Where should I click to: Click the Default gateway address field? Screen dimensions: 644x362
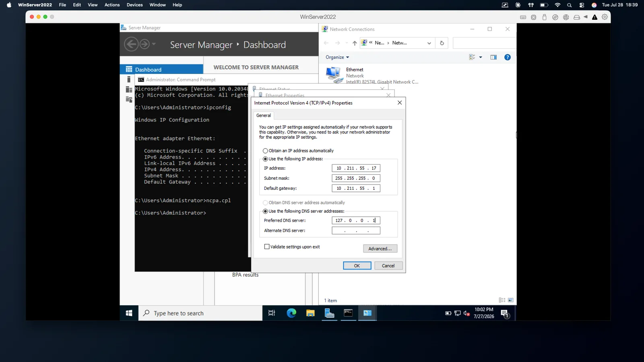coord(356,188)
